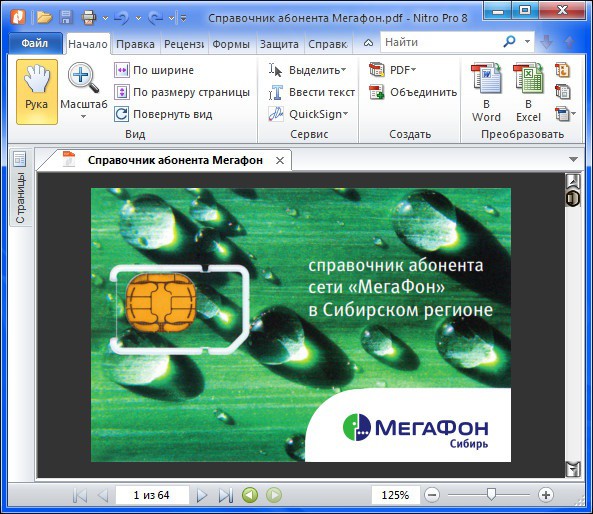Open Страницы pages panel icon
Screen dimensions: 593x514
[x=20, y=159]
